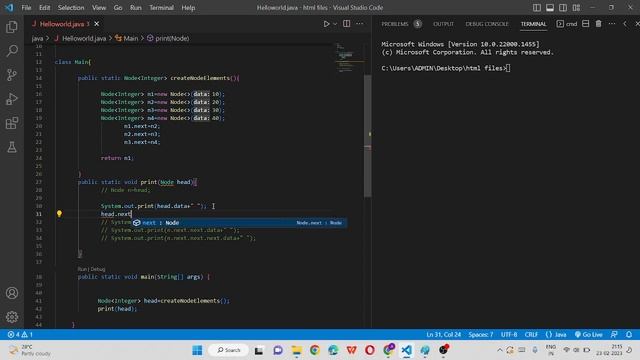The height and width of the screenshot is (360, 640).
Task: Open the Go menu
Action: [118, 8]
